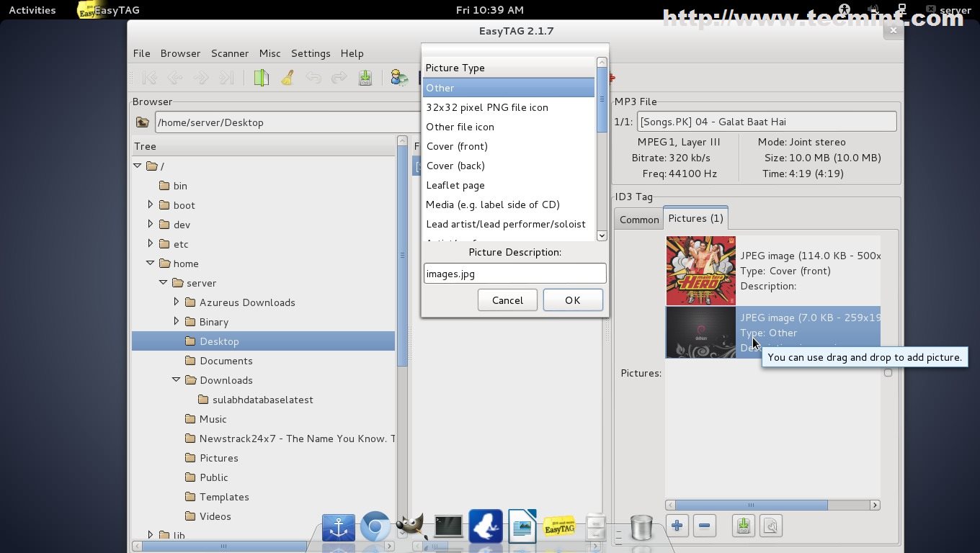Screen dimensions: 980x553
Task: Open the Scanner menu
Action: 229,53
